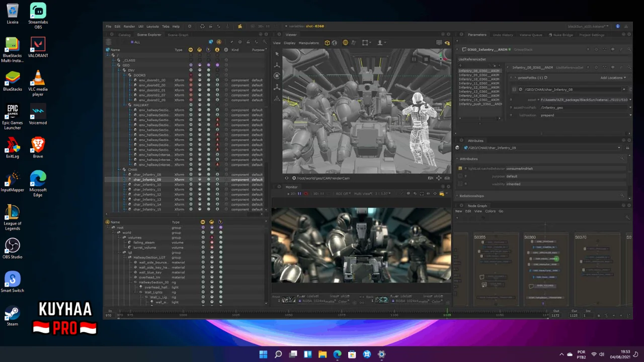The width and height of the screenshot is (644, 362).
Task: Click the globe icon in viewer toolbar
Action: [334, 43]
